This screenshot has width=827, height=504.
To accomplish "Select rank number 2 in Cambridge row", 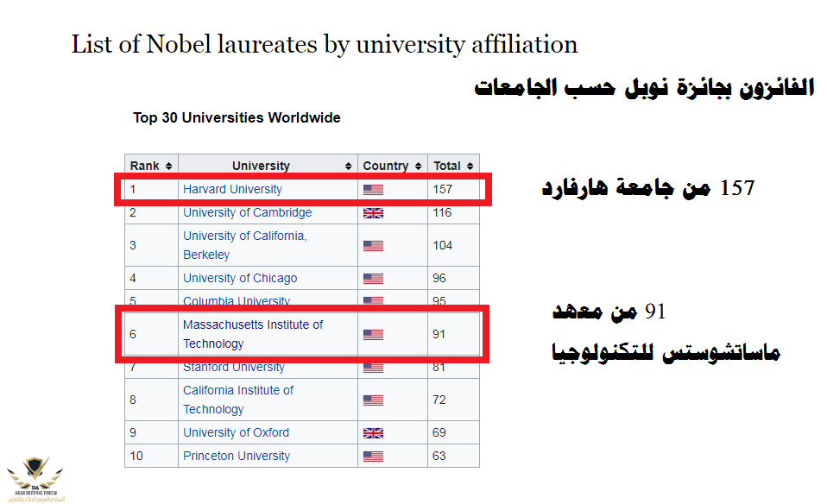I will pyautogui.click(x=133, y=212).
